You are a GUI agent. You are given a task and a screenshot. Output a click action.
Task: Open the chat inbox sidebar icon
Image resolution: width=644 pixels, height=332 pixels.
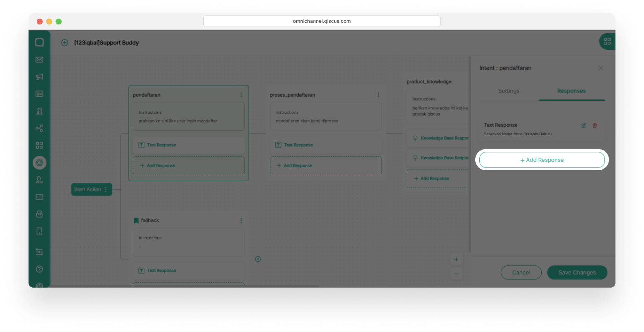[40, 42]
